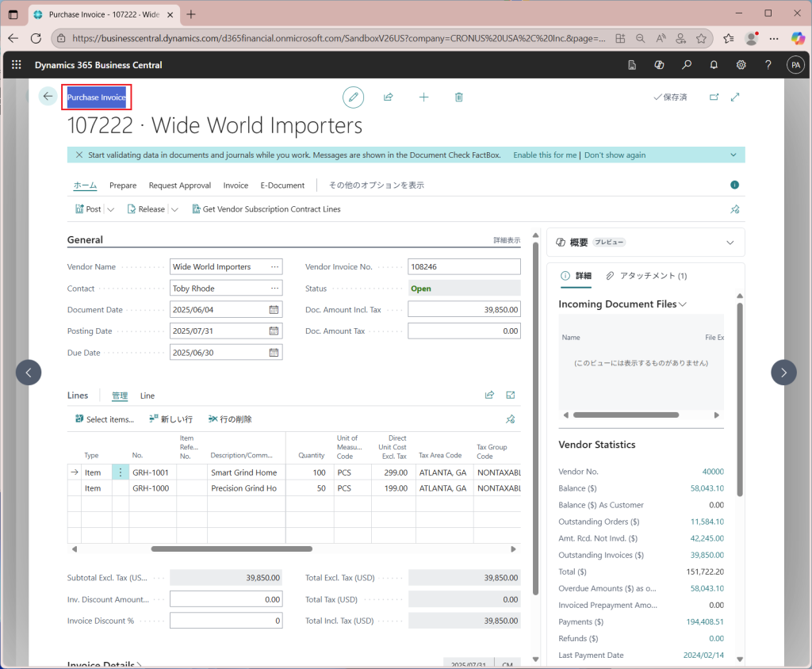
Task: Open the notifications bell icon
Action: click(714, 65)
